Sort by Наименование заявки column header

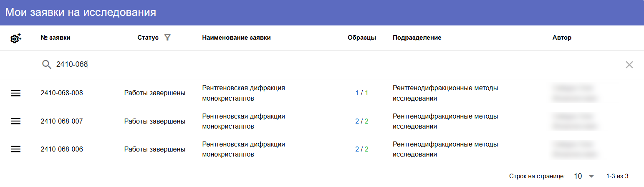[236, 38]
